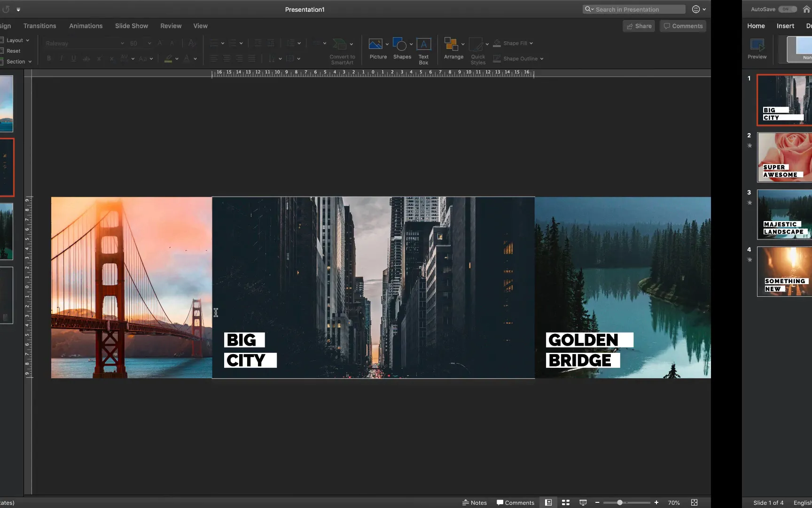Center the text alignment
Viewport: 812px width, 508px height.
pyautogui.click(x=226, y=58)
